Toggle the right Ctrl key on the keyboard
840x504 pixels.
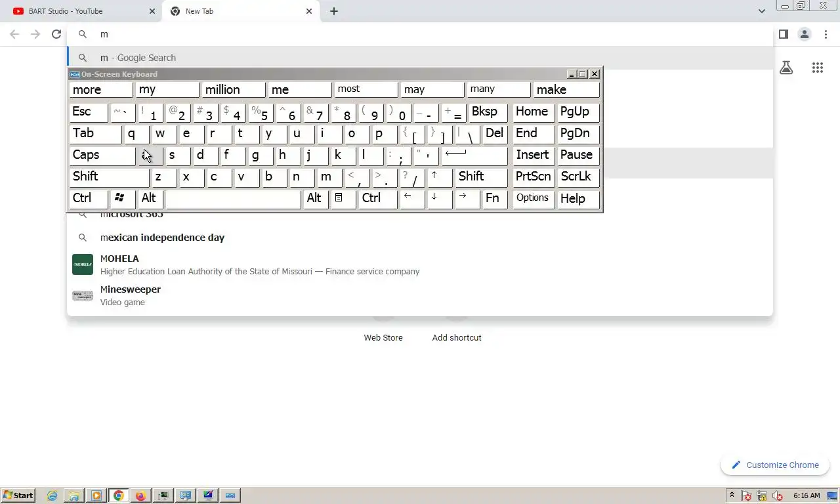pos(377,199)
